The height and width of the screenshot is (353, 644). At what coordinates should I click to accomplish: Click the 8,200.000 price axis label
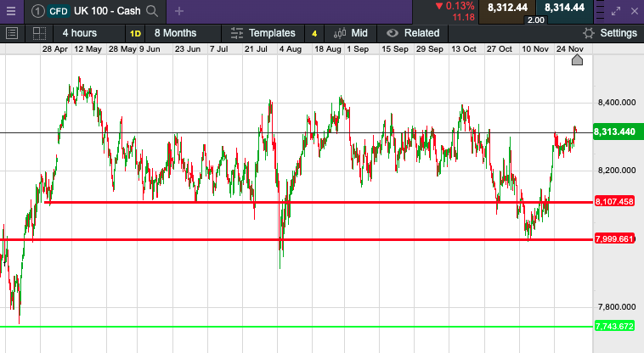tap(617, 171)
